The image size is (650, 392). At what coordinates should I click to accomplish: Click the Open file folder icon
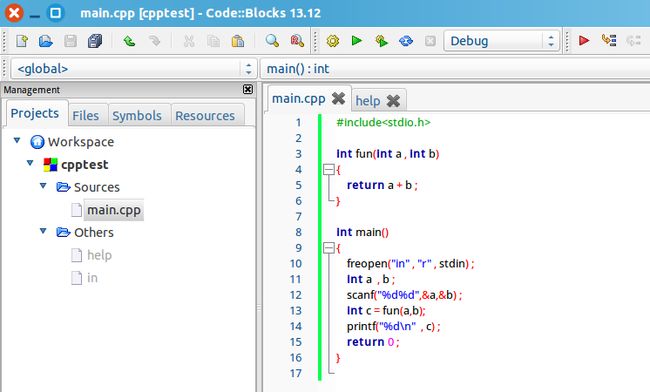[x=46, y=41]
